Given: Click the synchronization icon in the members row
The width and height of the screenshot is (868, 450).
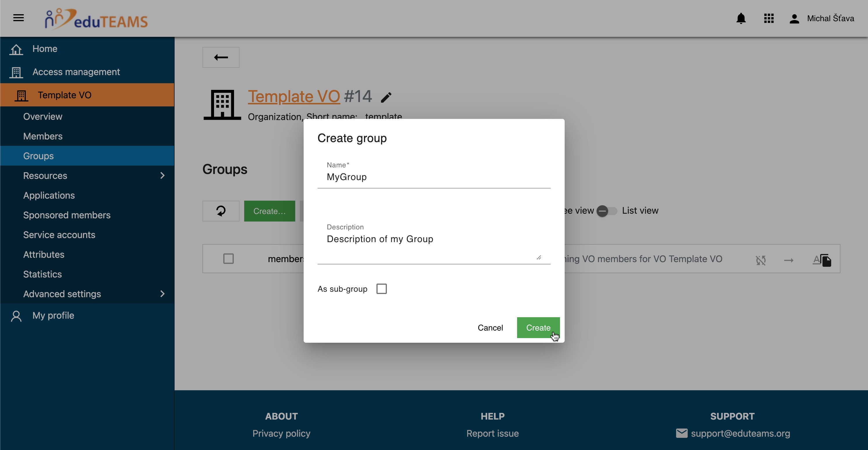Looking at the screenshot, I should click(x=760, y=260).
